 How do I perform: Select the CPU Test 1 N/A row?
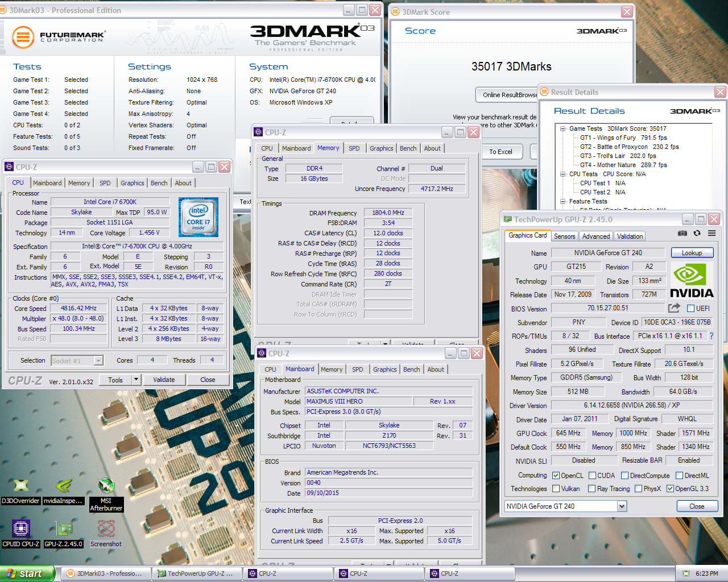[603, 183]
